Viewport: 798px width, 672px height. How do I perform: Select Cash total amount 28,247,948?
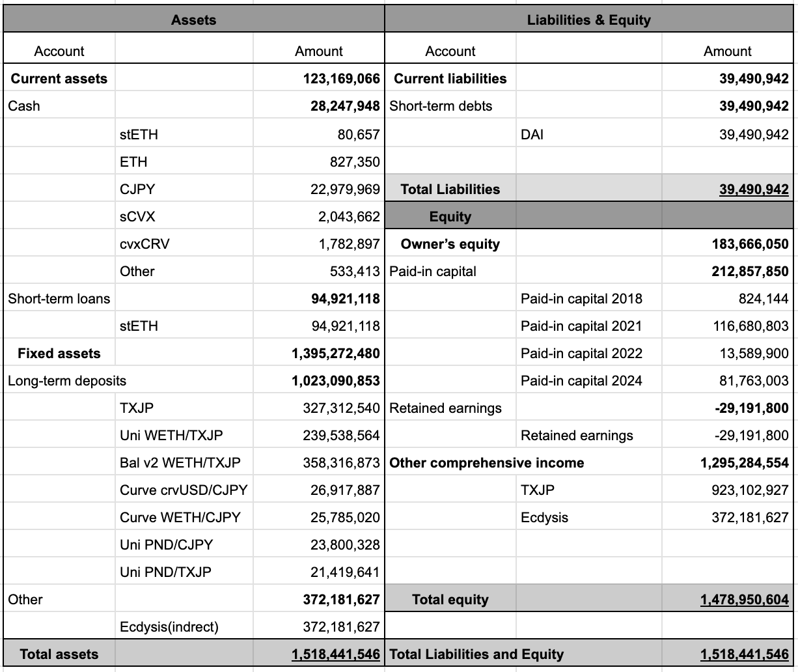[x=345, y=106]
